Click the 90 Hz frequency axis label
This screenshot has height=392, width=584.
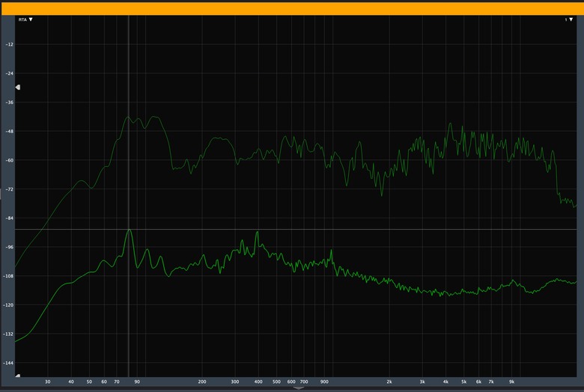[137, 382]
